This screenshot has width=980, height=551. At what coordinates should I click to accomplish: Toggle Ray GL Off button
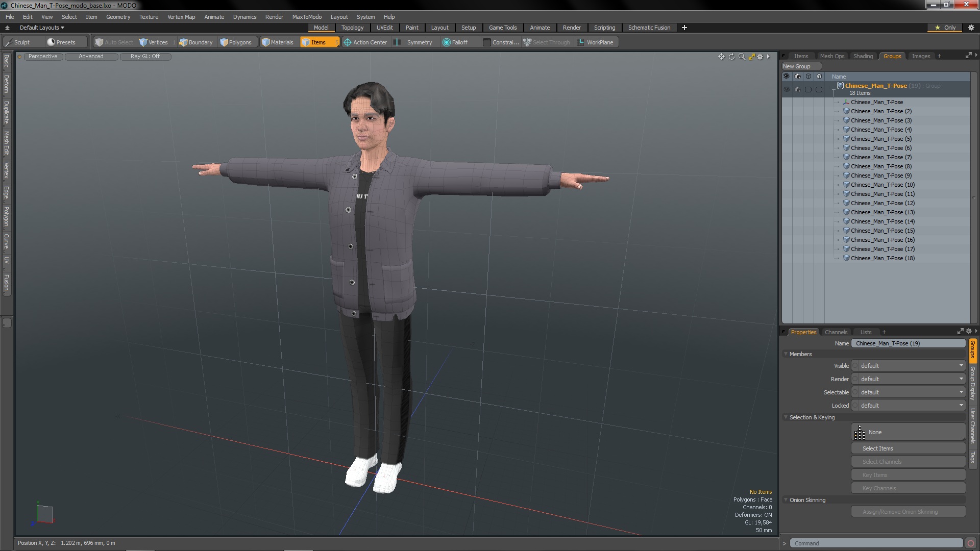(x=145, y=57)
